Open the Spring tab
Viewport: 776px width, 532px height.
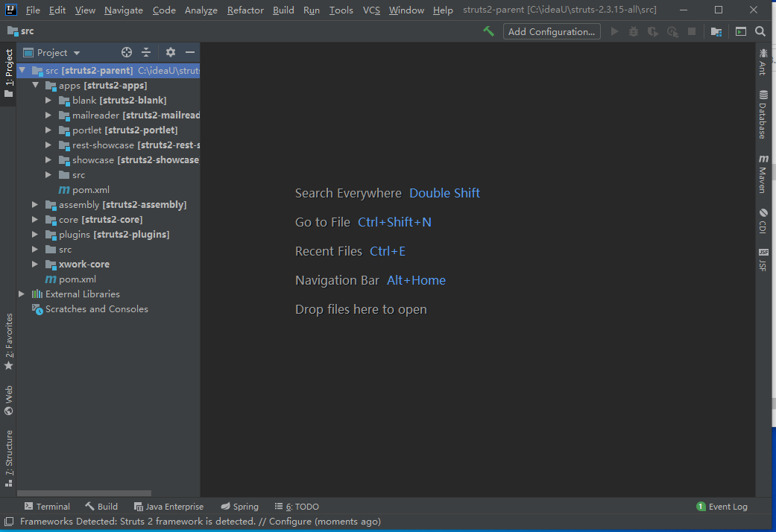click(x=239, y=506)
